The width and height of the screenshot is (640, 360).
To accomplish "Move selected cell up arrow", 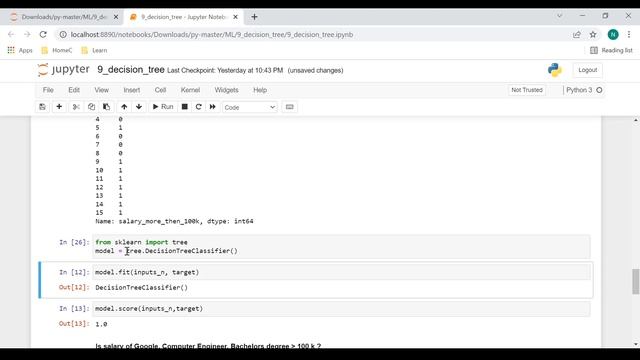I will (x=124, y=107).
